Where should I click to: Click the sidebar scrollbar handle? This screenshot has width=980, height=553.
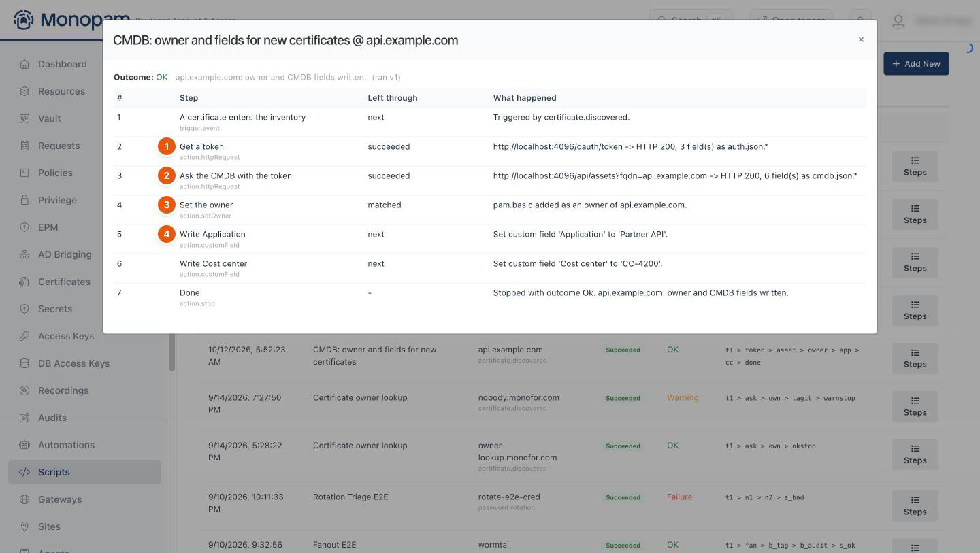pyautogui.click(x=172, y=352)
